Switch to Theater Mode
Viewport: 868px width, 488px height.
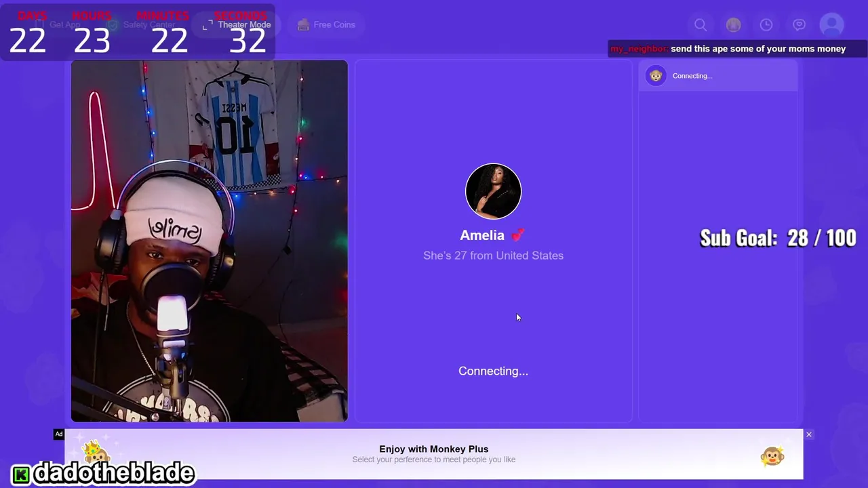point(237,25)
